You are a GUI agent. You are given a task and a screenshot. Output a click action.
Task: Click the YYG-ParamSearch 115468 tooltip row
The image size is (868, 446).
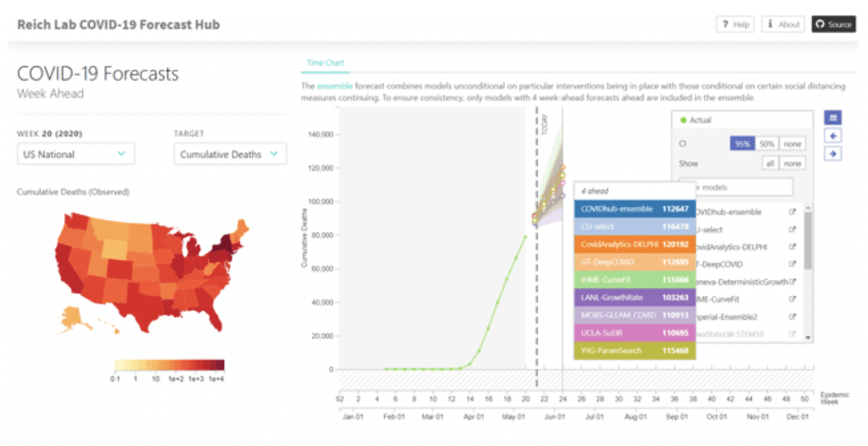[x=635, y=351]
